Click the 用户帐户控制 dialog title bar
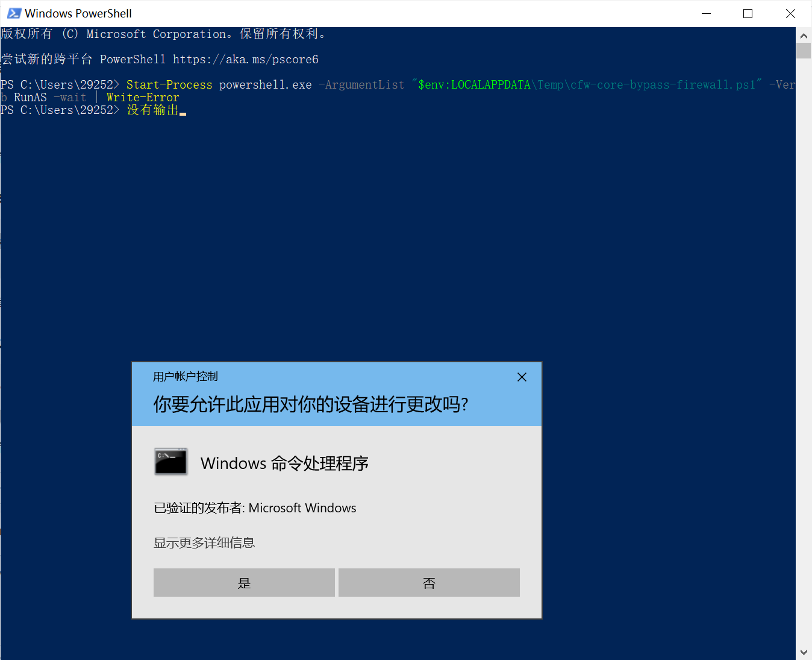This screenshot has width=812, height=660. [185, 376]
